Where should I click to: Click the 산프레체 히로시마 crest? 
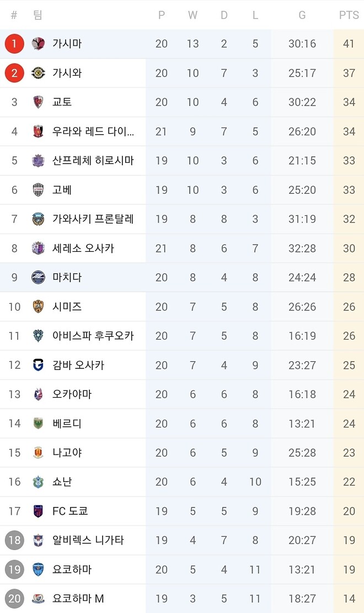coord(38,161)
